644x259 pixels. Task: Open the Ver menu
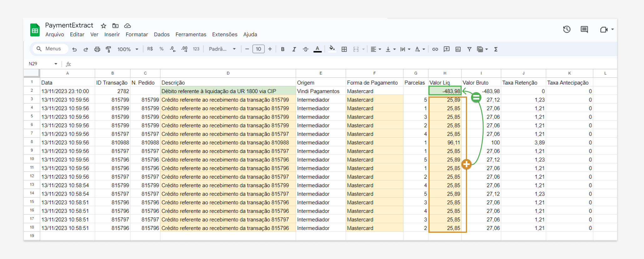tap(94, 34)
